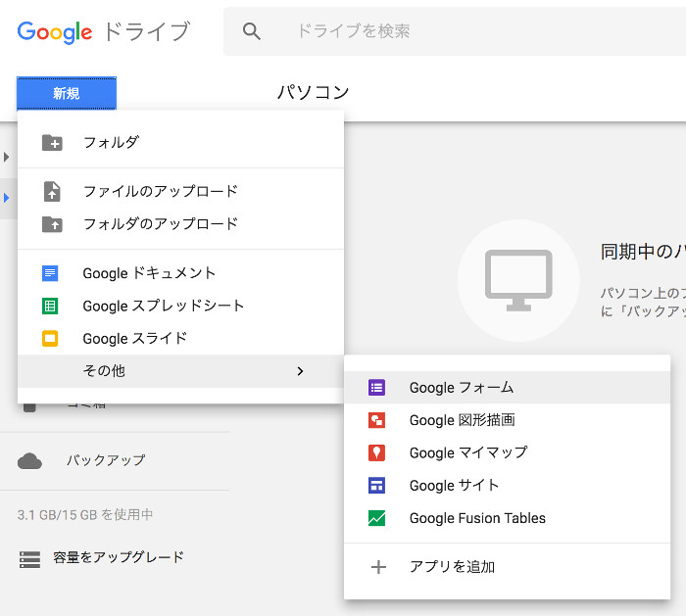Click the パソコン heading
Image resolution: width=686 pixels, height=616 pixels.
(314, 92)
